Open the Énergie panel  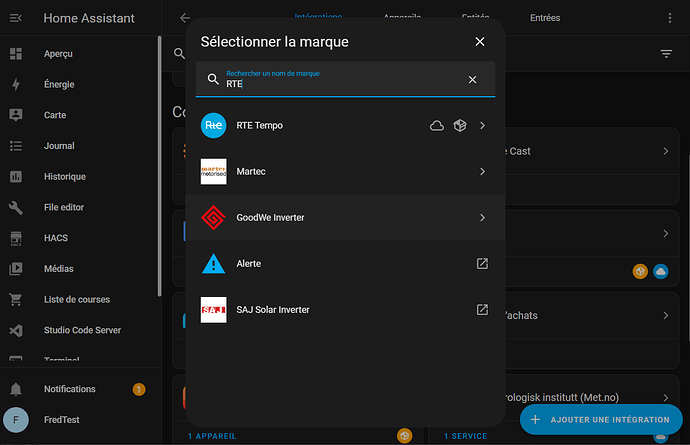pos(81,85)
